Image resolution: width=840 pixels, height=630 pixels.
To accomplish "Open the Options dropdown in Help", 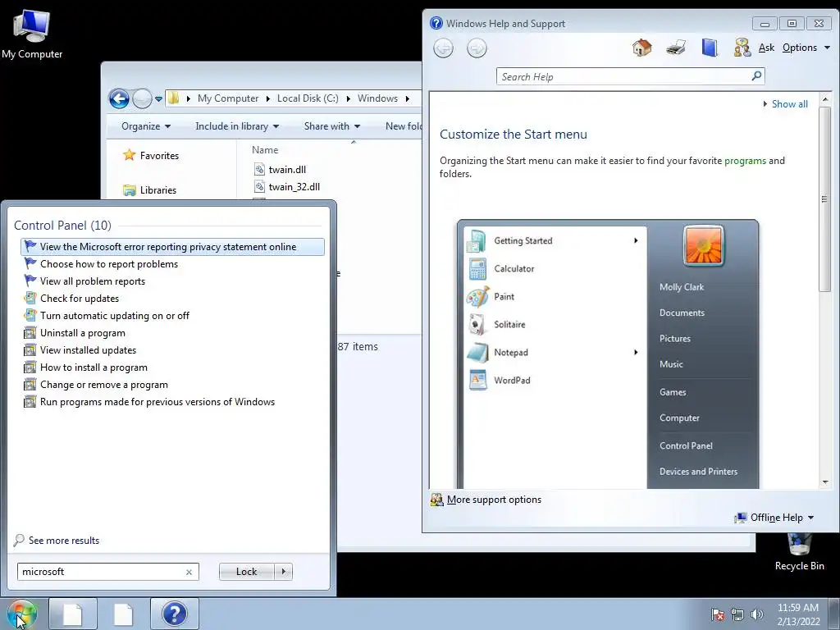I will click(806, 48).
